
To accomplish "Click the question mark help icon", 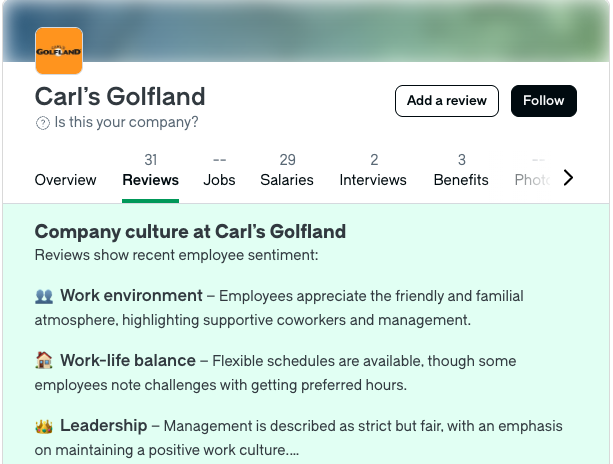I will 42,123.
